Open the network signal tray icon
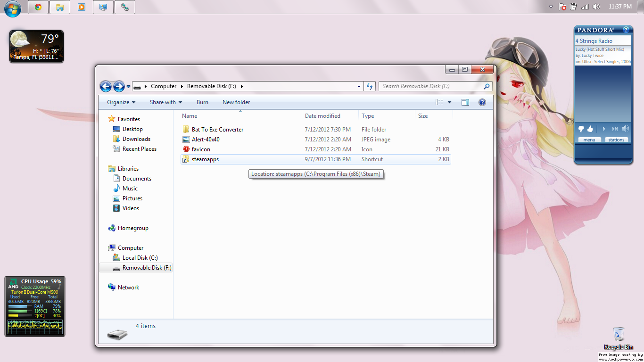The height and width of the screenshot is (362, 644). coord(585,7)
